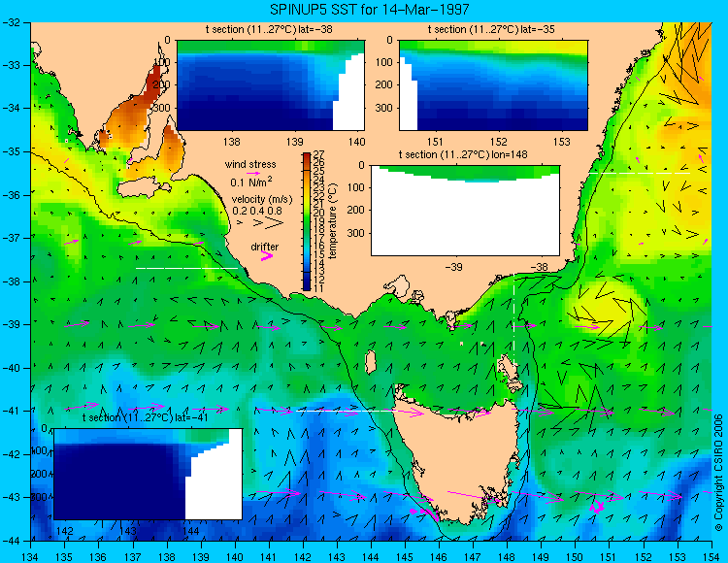Click the magenta drifter symbol in the legend
The height and width of the screenshot is (563, 728).
267,255
